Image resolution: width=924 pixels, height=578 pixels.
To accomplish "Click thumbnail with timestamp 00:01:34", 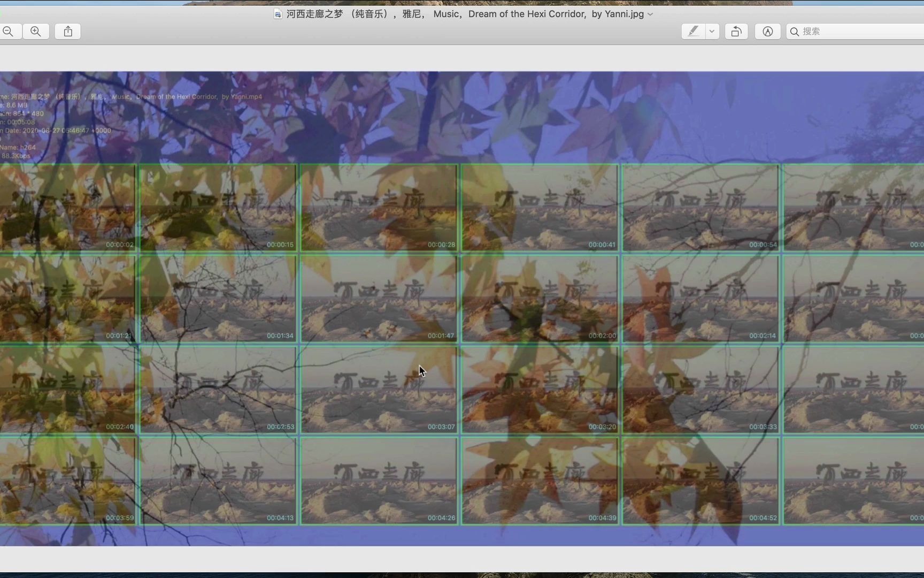I will click(x=218, y=299).
